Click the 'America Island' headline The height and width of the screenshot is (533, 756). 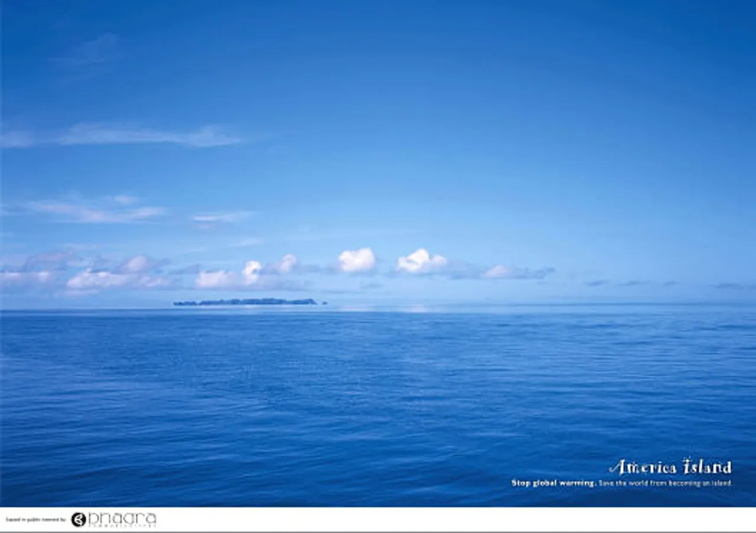click(670, 467)
